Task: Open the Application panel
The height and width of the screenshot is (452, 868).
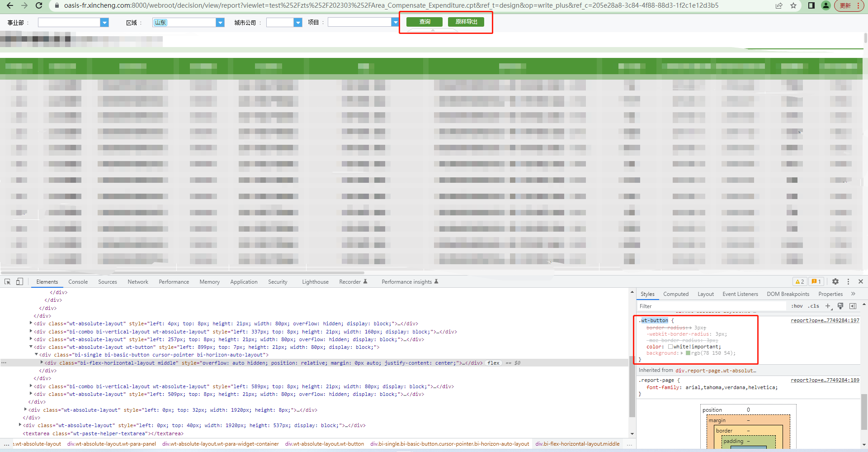Action: [244, 282]
